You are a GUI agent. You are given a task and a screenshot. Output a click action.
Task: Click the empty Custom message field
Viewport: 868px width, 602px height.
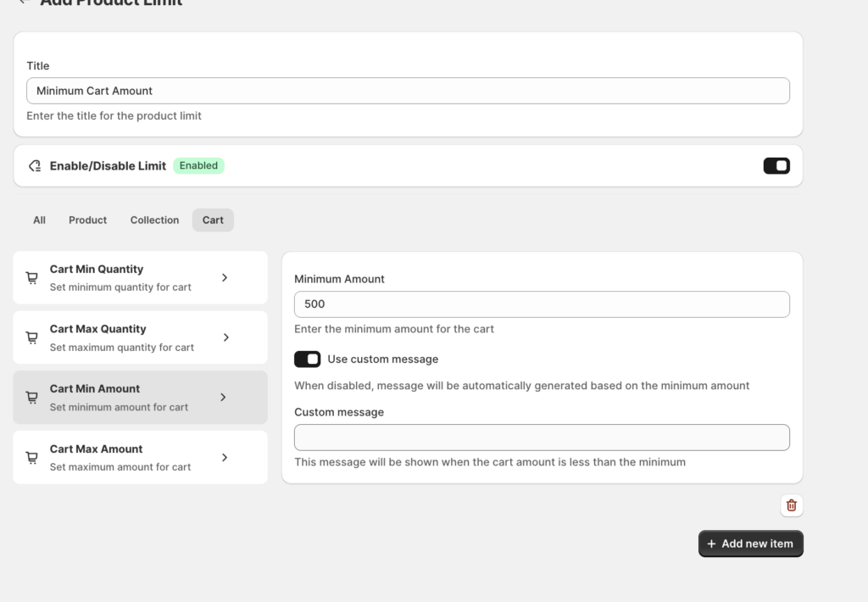click(x=542, y=438)
